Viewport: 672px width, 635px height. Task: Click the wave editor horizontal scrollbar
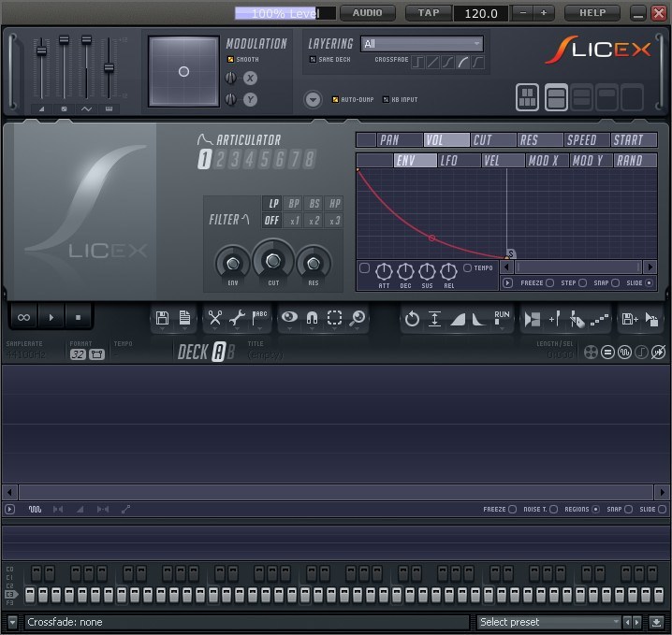336,492
